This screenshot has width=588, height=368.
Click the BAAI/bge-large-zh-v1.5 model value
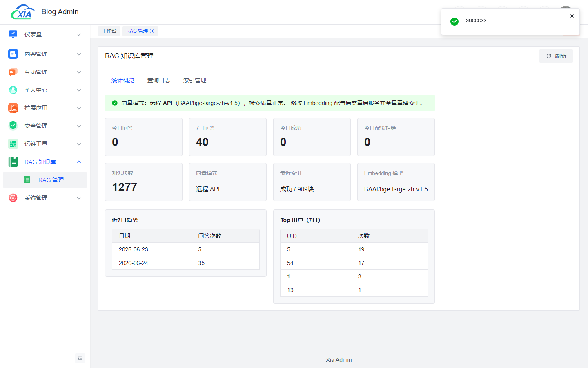point(396,189)
